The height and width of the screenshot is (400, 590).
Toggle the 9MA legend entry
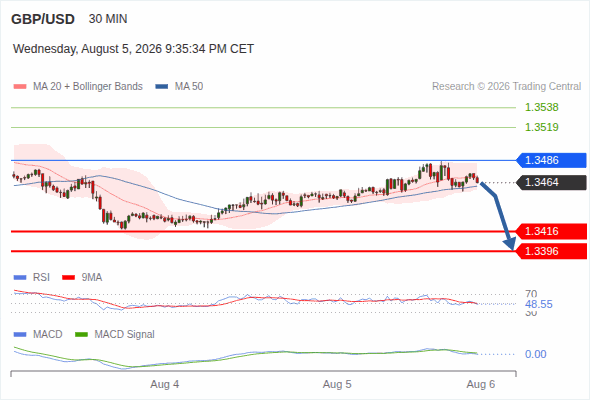pyautogui.click(x=82, y=277)
